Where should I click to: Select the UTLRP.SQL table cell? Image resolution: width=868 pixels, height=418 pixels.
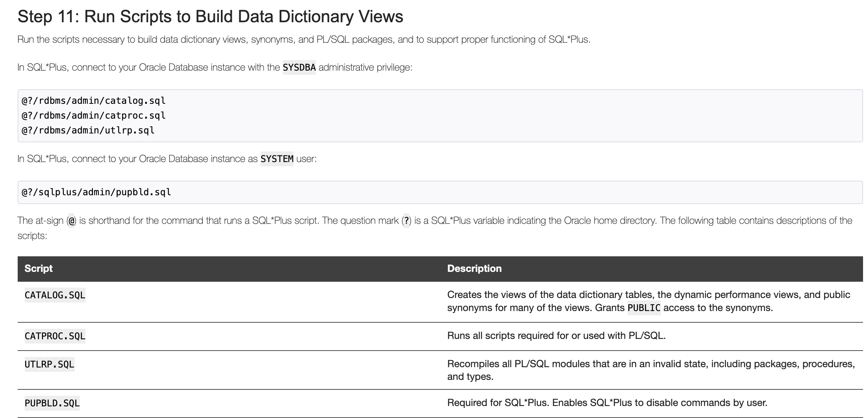point(49,364)
